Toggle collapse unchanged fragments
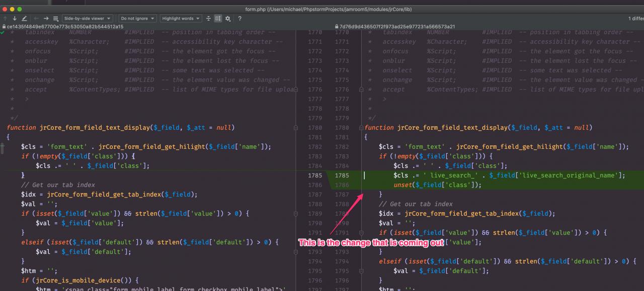The image size is (644, 291). (208, 19)
